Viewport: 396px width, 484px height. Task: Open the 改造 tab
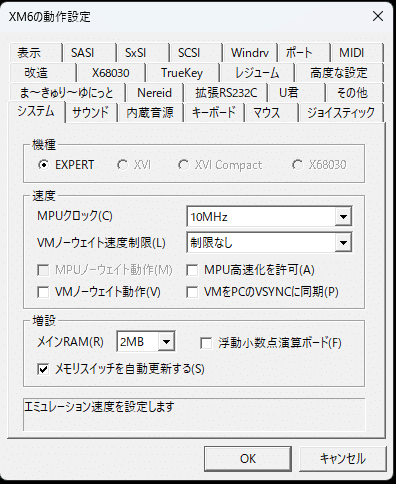pos(43,73)
